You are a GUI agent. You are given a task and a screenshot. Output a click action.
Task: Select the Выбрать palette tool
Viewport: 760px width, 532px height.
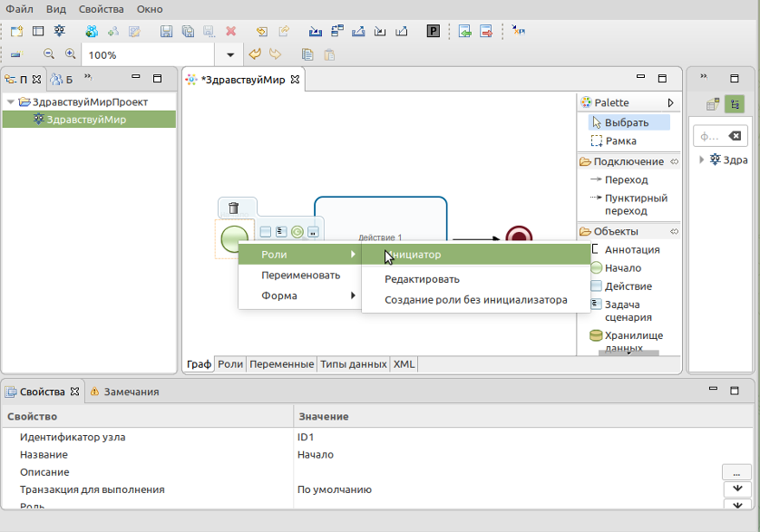pos(628,122)
